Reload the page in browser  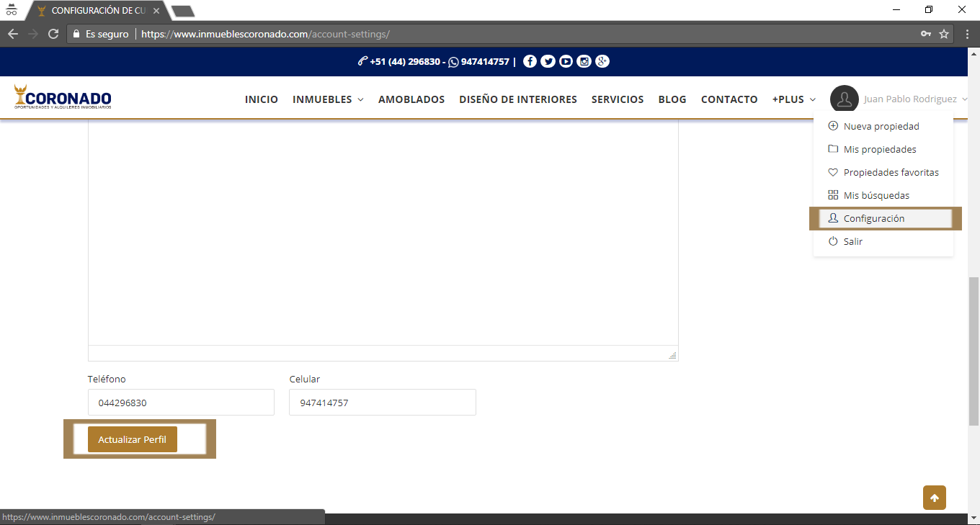click(53, 34)
